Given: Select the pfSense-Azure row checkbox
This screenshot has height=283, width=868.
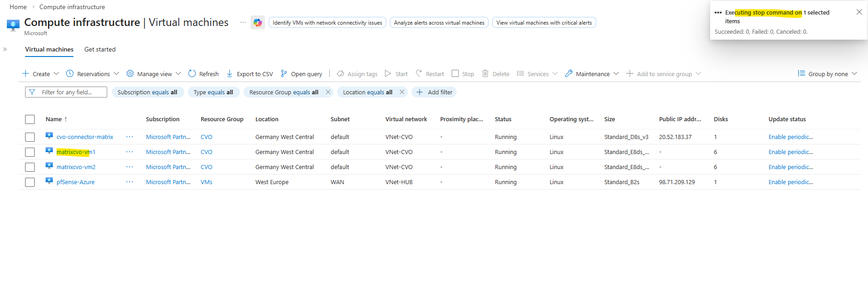Looking at the screenshot, I should click(30, 182).
